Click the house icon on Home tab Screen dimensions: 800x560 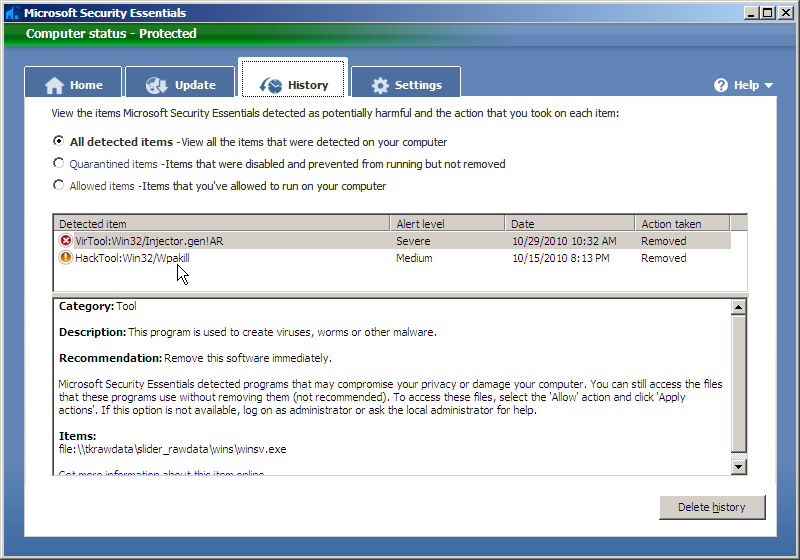tap(54, 85)
